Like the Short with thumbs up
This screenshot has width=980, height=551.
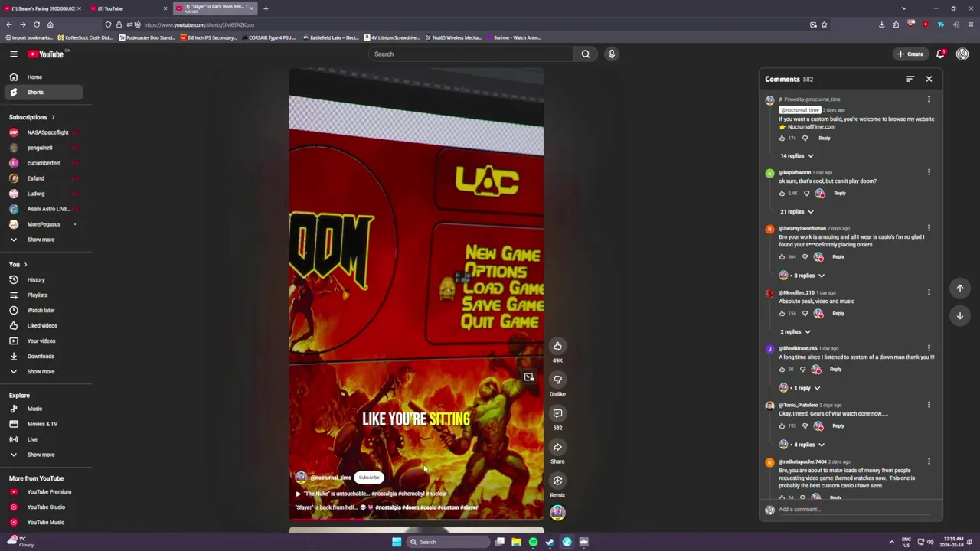[557, 346]
